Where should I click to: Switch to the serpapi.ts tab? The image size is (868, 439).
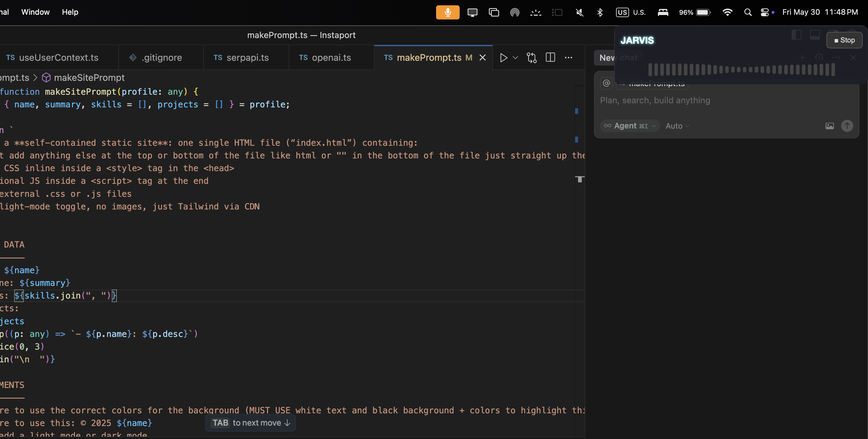pyautogui.click(x=246, y=58)
